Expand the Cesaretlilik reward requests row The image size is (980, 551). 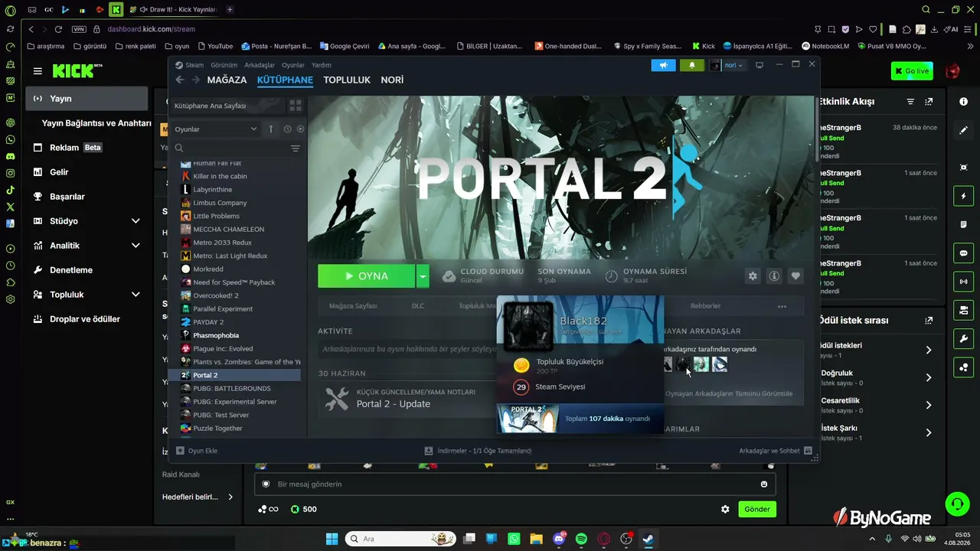pyautogui.click(x=929, y=405)
